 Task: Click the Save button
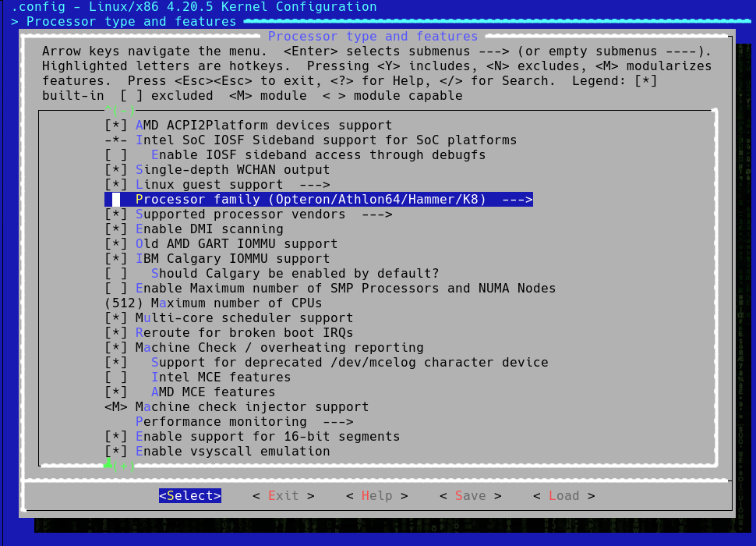pos(470,495)
